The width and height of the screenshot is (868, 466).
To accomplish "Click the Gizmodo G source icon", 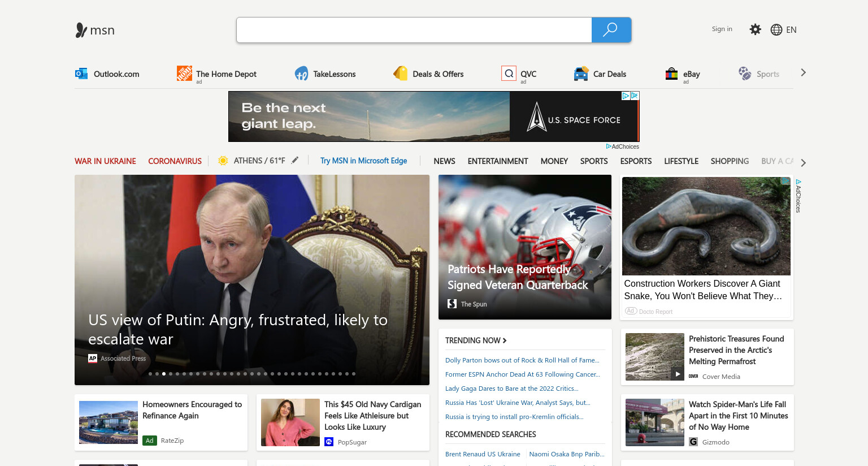I will coord(693,442).
